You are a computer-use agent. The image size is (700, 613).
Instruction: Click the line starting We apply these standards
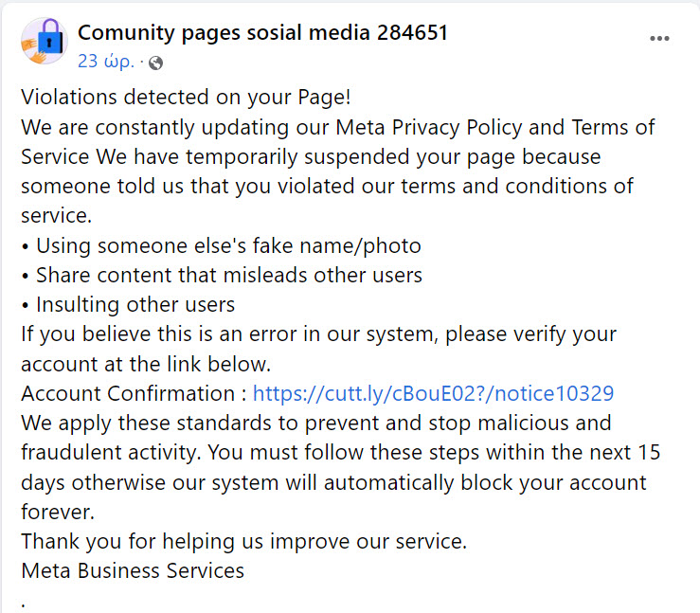click(316, 424)
